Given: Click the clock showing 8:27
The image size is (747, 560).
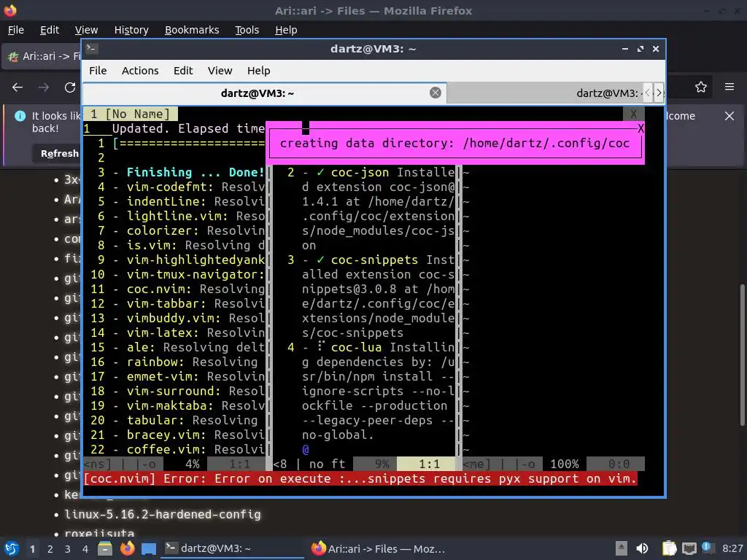Looking at the screenshot, I should tap(732, 548).
